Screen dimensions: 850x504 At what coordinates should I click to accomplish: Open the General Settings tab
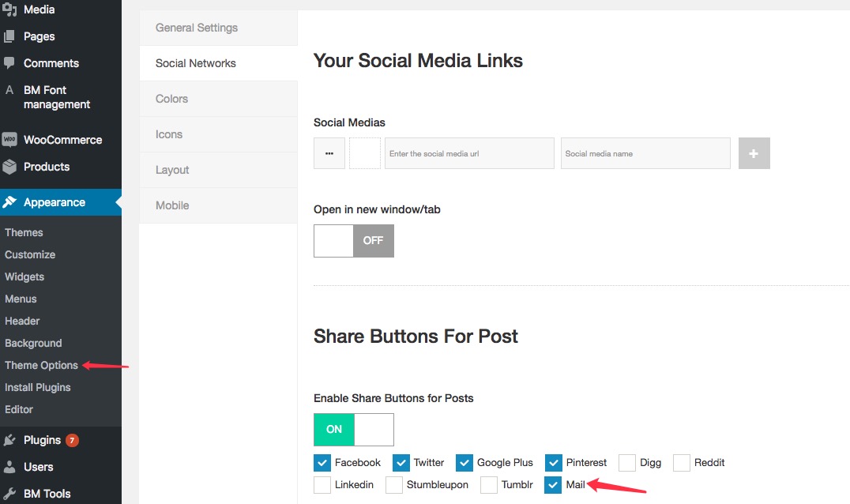(x=218, y=28)
